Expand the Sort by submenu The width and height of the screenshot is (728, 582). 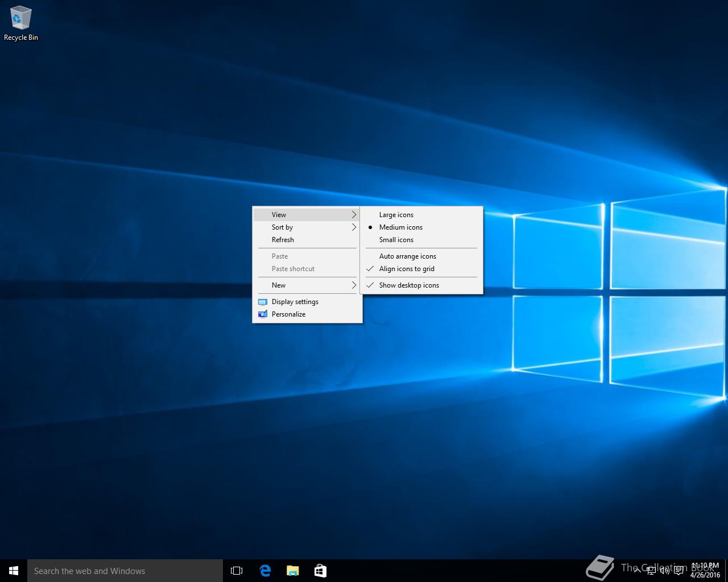coord(307,227)
